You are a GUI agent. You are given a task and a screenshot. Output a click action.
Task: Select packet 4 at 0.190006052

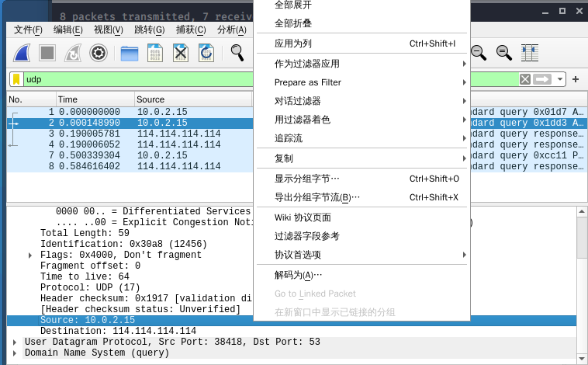point(130,144)
